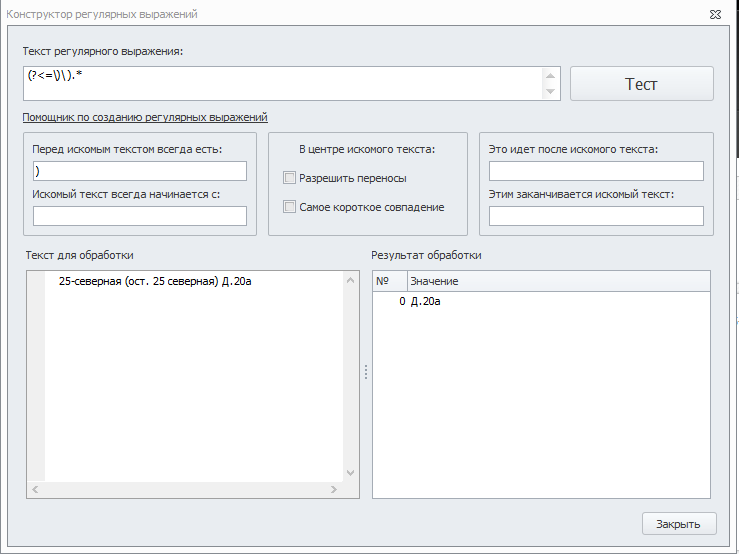Click regex field scroll up arrow
The height and width of the screenshot is (554, 739).
point(550,76)
